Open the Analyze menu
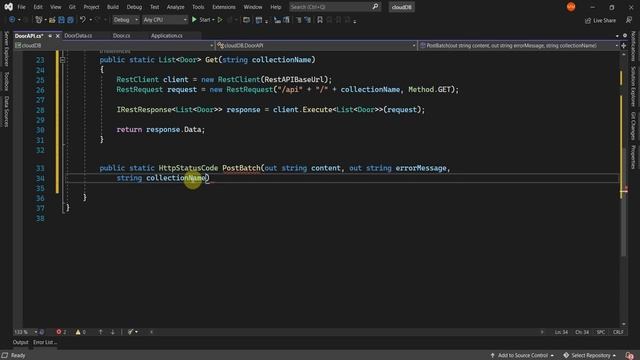 pyautogui.click(x=176, y=7)
